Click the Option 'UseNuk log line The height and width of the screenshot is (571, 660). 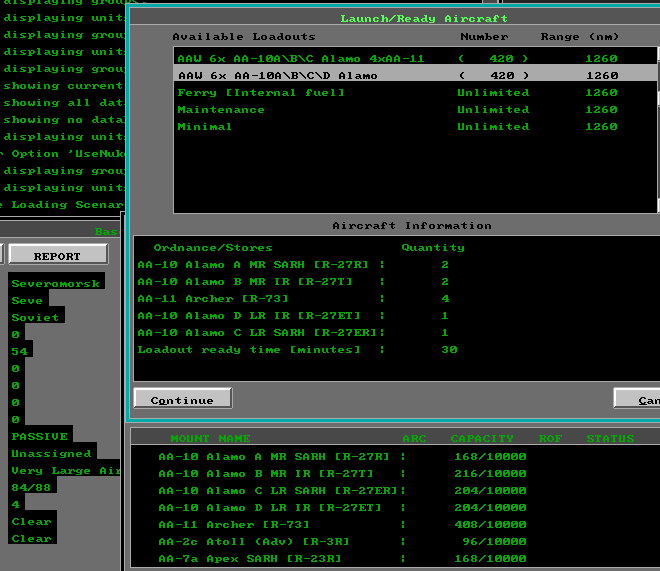tap(62, 154)
